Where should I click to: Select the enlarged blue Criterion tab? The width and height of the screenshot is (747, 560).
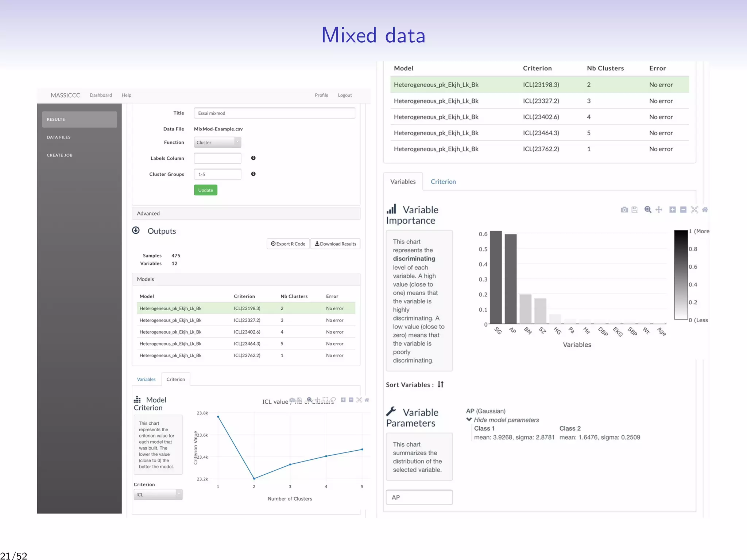tap(443, 182)
